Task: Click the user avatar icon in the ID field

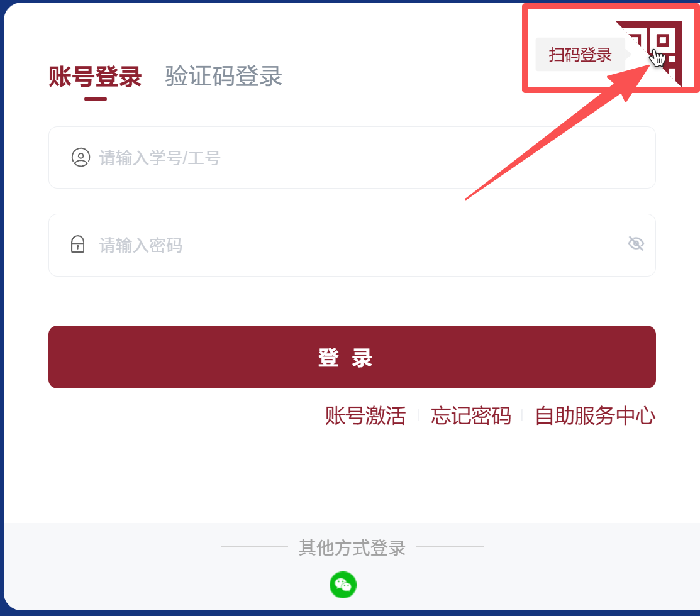Action: point(81,157)
